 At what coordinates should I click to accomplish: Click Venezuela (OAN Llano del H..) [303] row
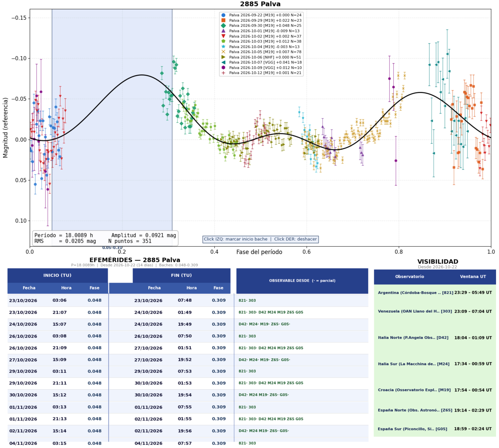(435, 311)
